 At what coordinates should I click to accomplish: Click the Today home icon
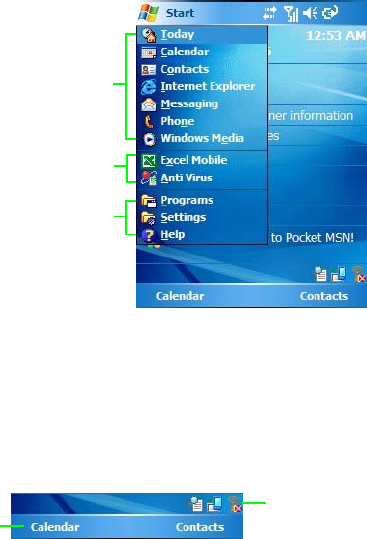[149, 35]
